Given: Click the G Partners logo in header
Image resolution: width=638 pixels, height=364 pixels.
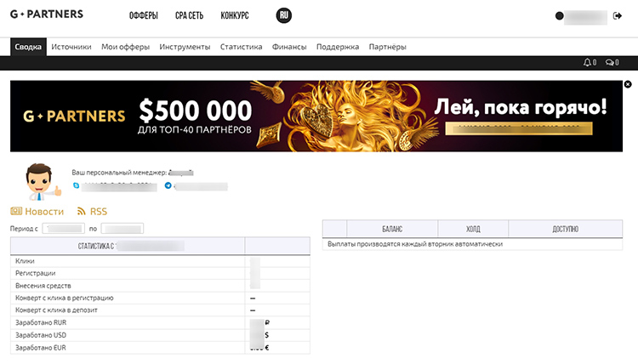Looking at the screenshot, I should click(x=47, y=14).
